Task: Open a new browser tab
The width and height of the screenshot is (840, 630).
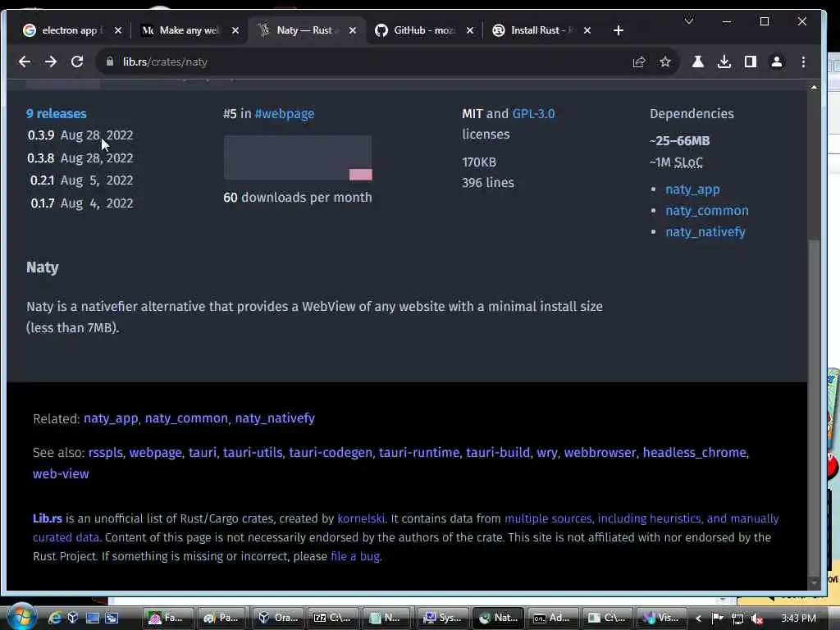Action: (x=619, y=30)
